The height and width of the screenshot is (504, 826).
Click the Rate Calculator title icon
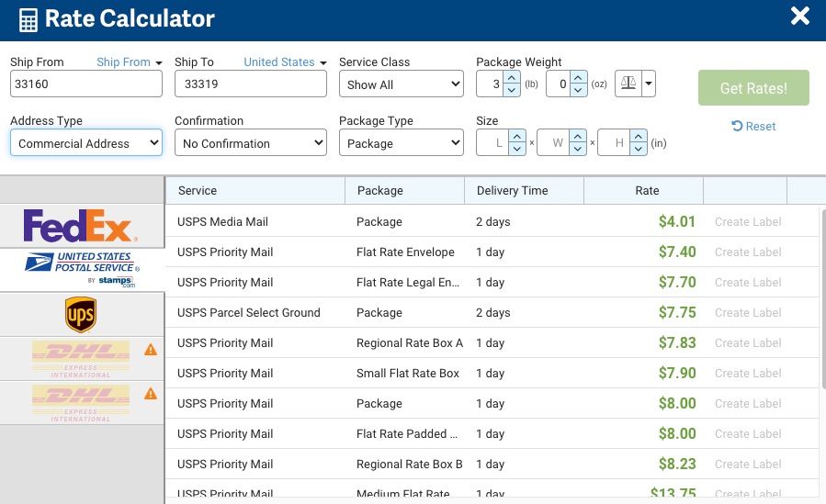[28, 20]
